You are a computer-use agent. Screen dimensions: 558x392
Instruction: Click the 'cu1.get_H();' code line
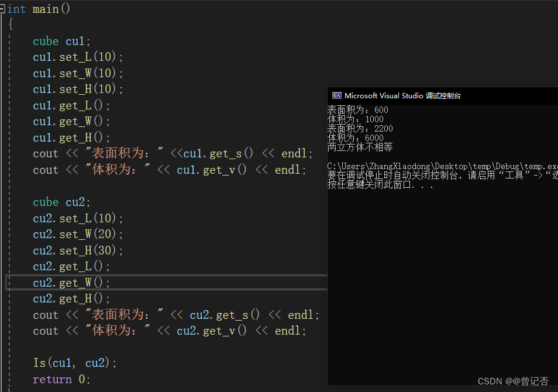[71, 137]
